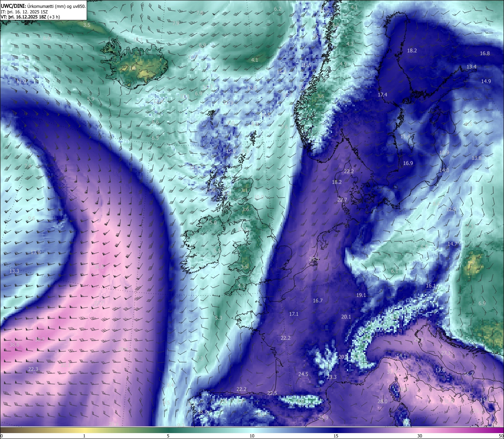Screen dimensions: 504x439
Task: Click the '50' label ending the color scale
Action: point(501,436)
